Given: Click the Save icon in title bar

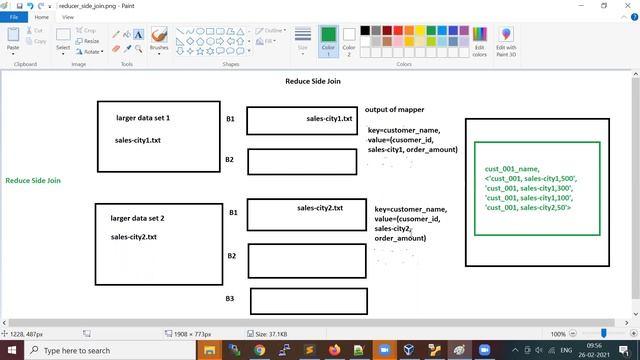Looking at the screenshot, I should click(x=19, y=6).
